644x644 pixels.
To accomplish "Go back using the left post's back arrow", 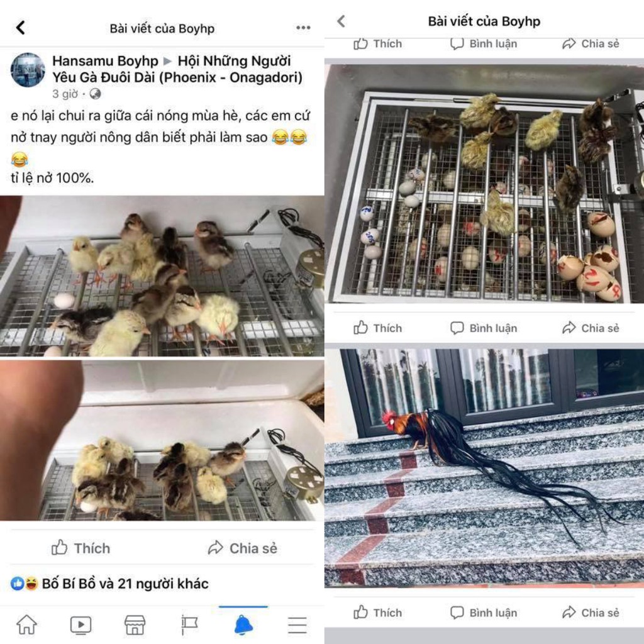I will click(x=21, y=28).
